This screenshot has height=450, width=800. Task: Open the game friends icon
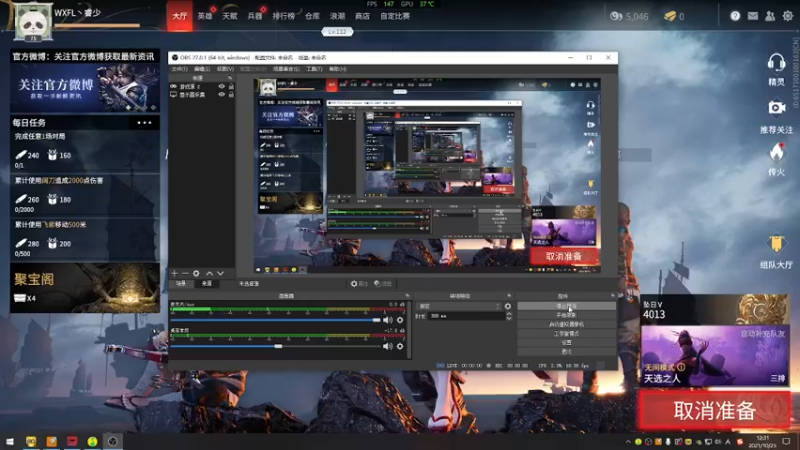tap(770, 16)
